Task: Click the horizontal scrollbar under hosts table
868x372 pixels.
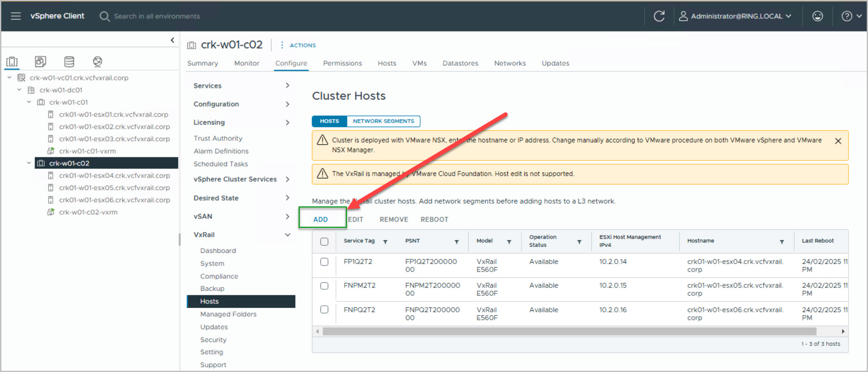Action: tap(569, 331)
